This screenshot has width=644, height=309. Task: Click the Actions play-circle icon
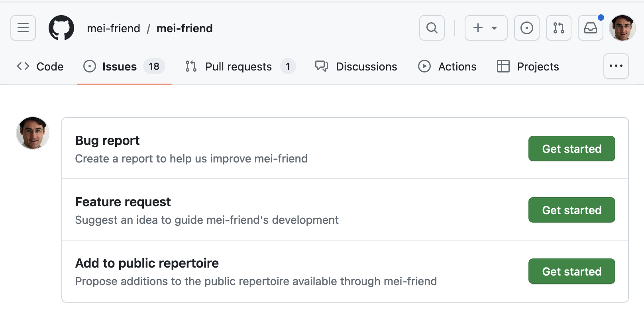click(x=424, y=66)
